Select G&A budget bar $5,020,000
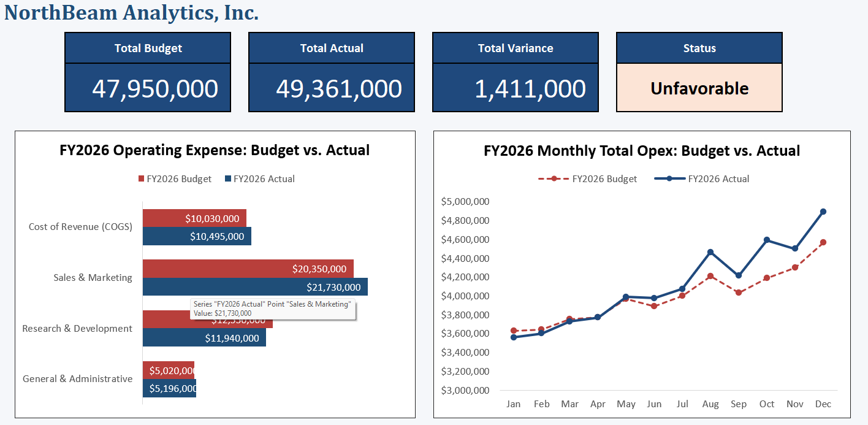Viewport: 868px width, 425px height. click(169, 370)
